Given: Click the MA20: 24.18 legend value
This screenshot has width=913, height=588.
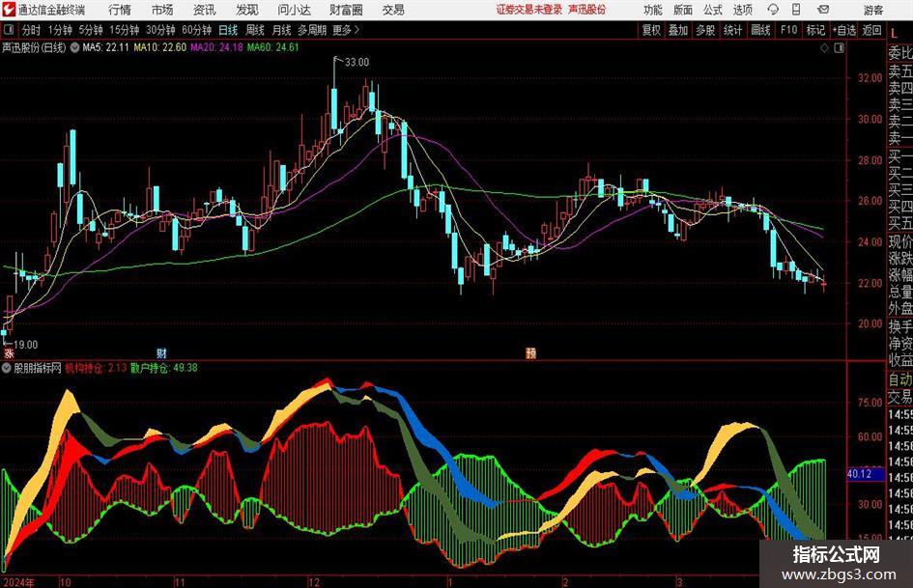Looking at the screenshot, I should pyautogui.click(x=216, y=47).
